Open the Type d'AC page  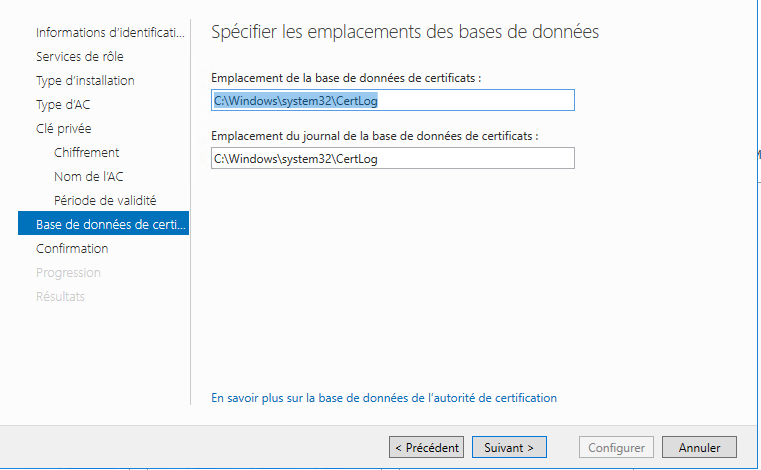pos(63,104)
